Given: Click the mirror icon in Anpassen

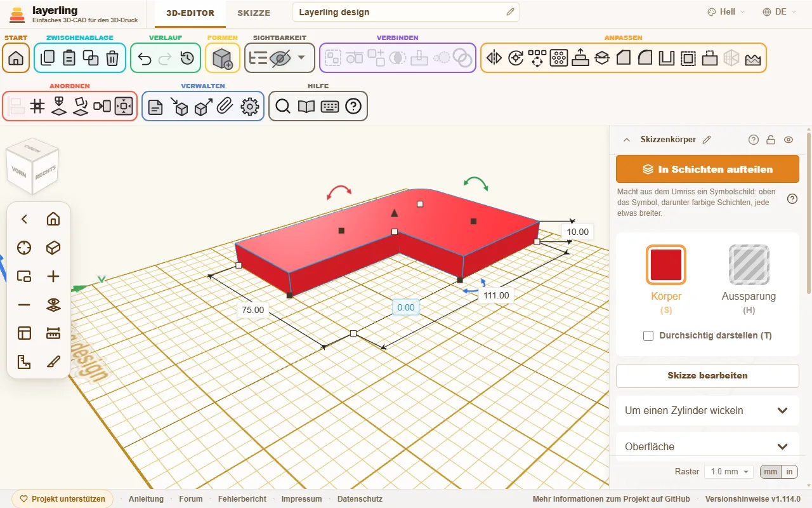Looking at the screenshot, I should pyautogui.click(x=494, y=58).
